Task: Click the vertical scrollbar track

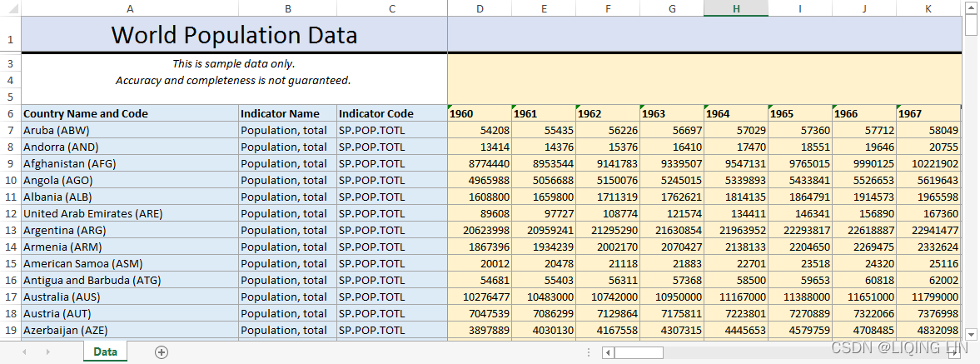Action: click(971, 182)
